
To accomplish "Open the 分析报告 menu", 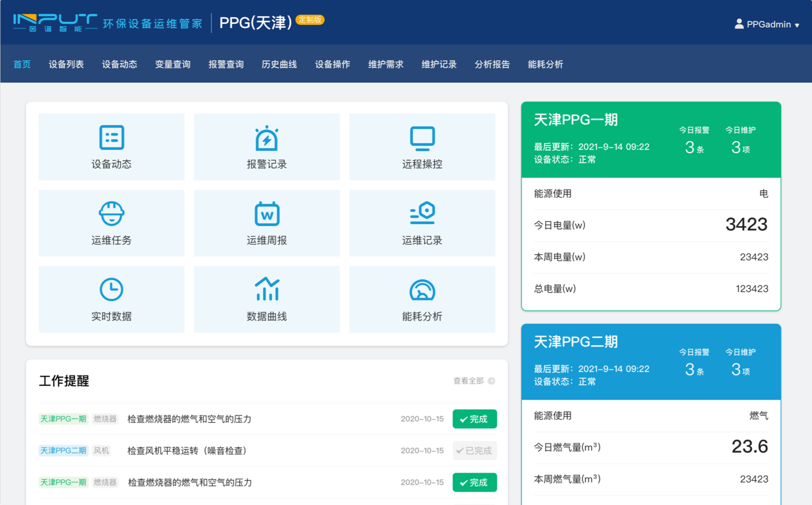I will tap(492, 64).
